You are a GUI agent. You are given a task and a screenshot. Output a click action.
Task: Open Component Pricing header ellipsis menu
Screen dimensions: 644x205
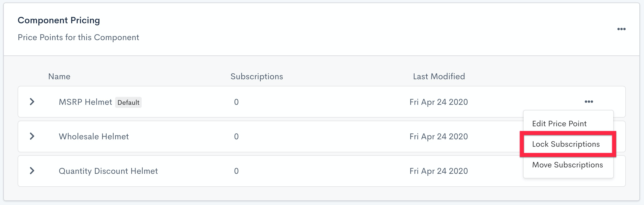tap(621, 29)
